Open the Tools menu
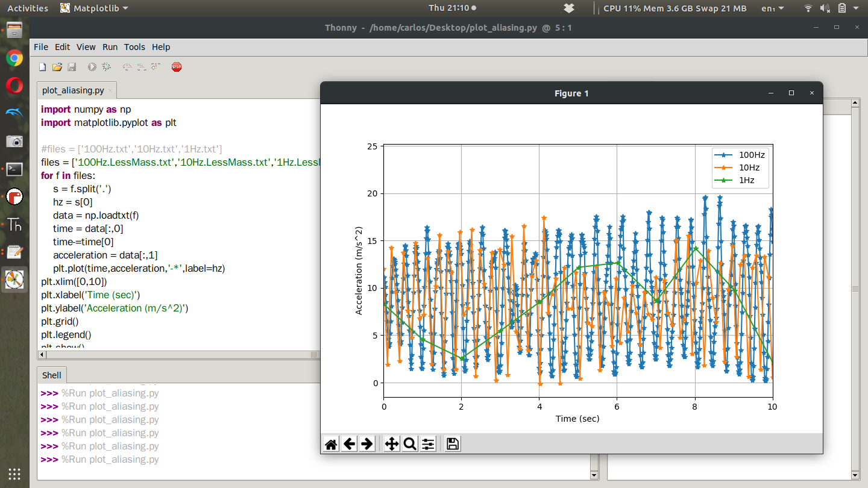The image size is (868, 488). pyautogui.click(x=134, y=47)
